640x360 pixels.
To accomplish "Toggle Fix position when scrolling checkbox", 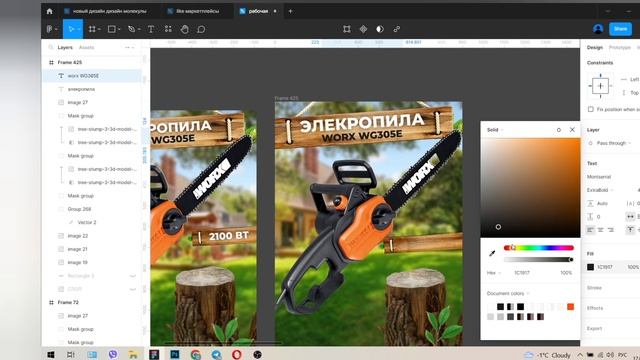I will (x=591, y=109).
